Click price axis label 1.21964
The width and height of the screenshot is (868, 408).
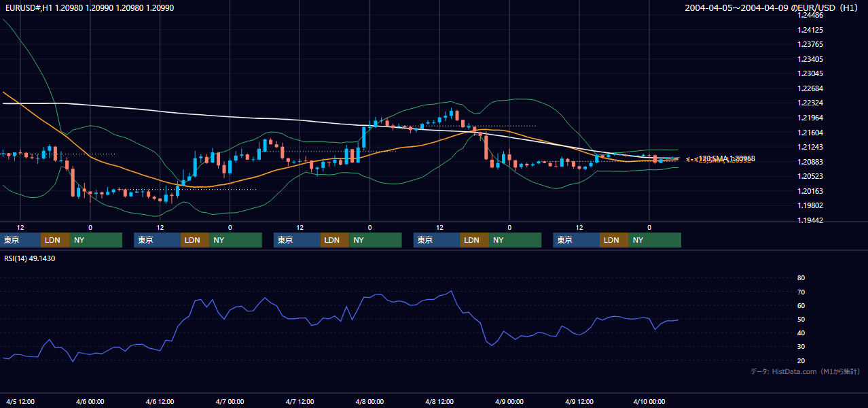tap(811, 118)
